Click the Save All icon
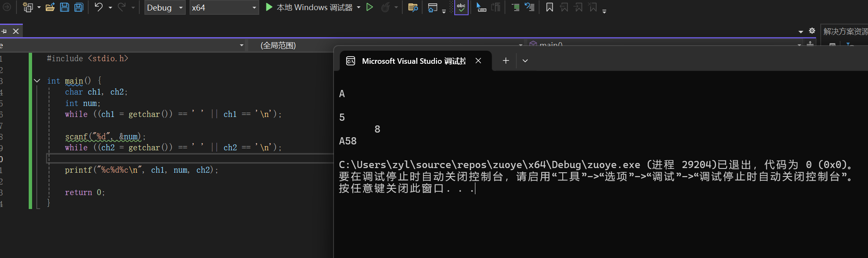 (79, 7)
